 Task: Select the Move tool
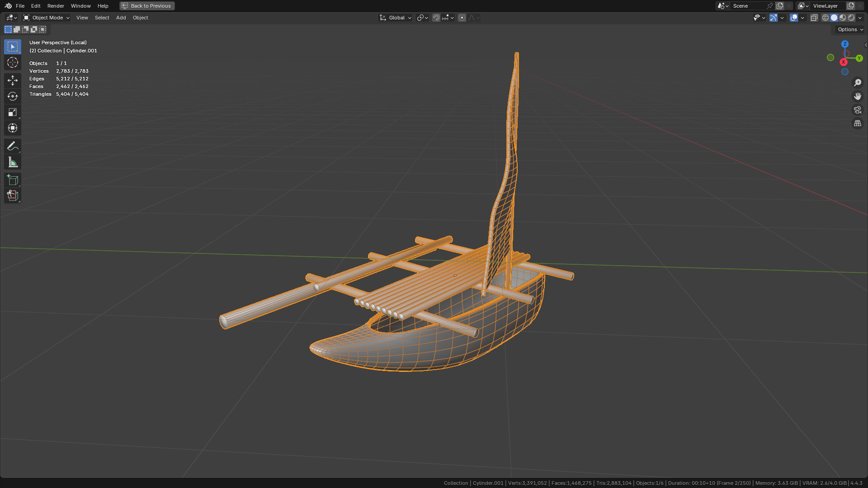coord(13,80)
